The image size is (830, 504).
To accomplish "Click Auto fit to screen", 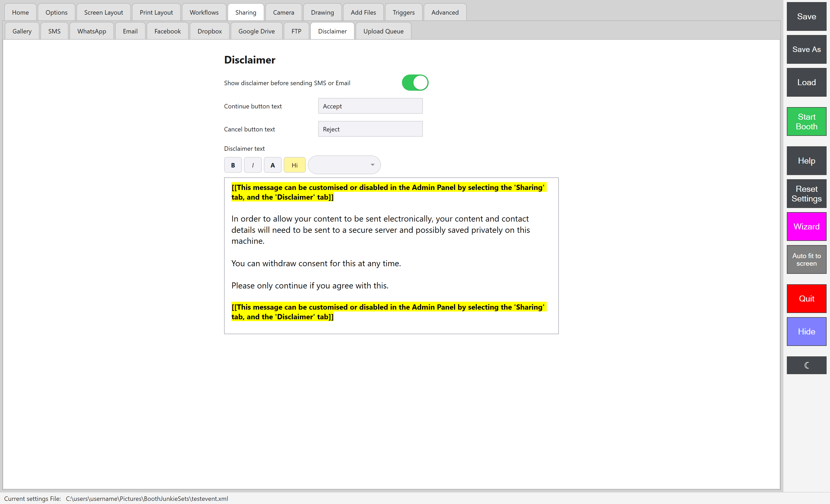I will pos(806,259).
